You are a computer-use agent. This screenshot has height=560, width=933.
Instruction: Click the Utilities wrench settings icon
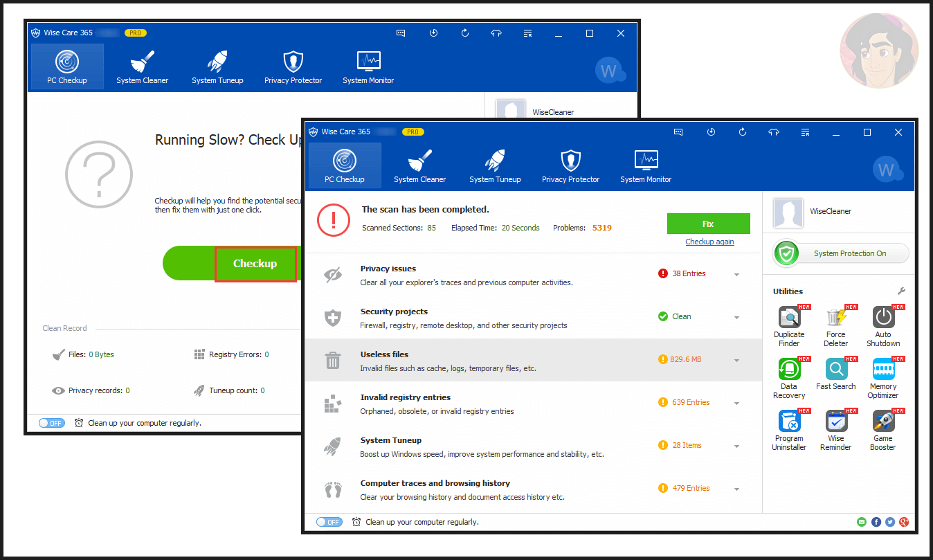click(x=901, y=291)
